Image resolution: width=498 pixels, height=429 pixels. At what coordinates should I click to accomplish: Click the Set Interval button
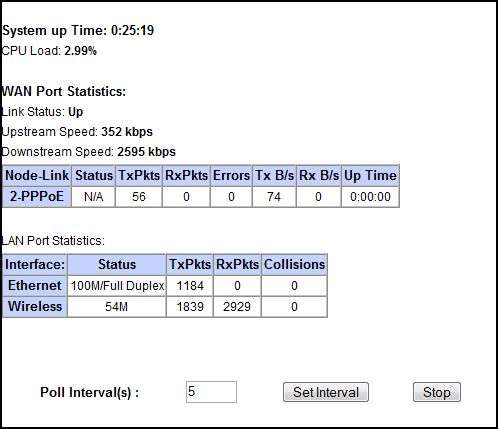(326, 392)
